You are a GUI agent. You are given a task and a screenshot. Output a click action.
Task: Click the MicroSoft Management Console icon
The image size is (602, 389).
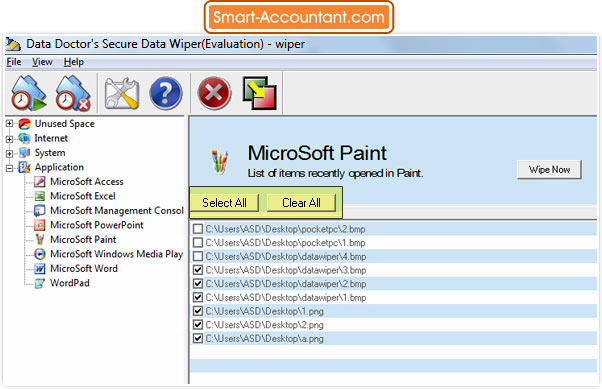coord(40,211)
